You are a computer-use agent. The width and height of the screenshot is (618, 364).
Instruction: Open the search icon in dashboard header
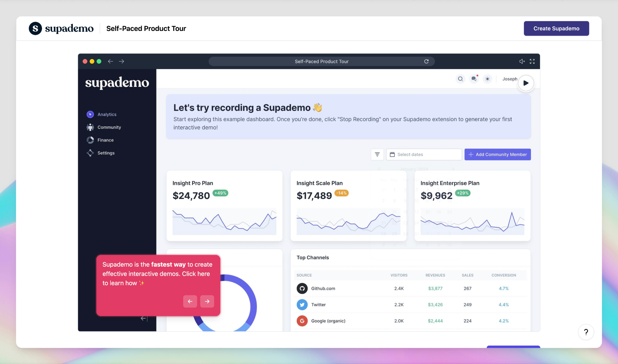pyautogui.click(x=460, y=79)
